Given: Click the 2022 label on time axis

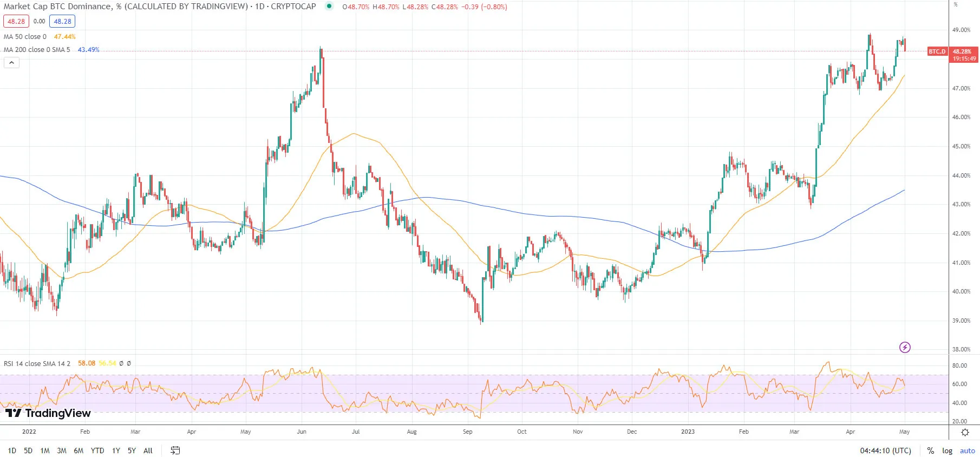Looking at the screenshot, I should coord(29,432).
